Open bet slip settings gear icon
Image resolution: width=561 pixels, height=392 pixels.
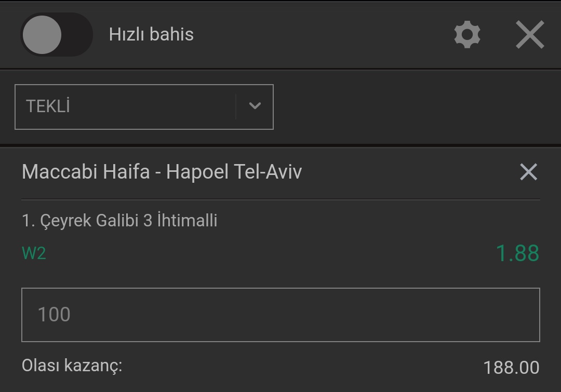point(467,34)
